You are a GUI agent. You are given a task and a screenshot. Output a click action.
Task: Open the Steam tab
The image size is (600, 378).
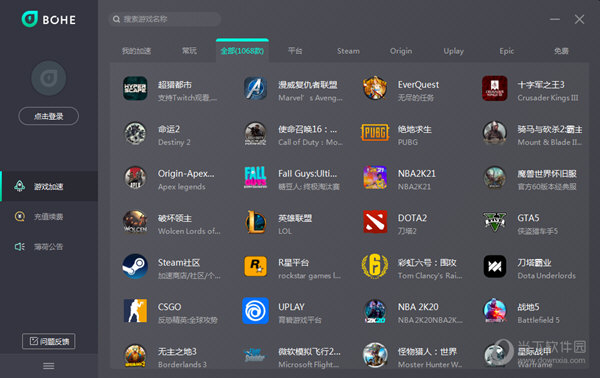348,51
